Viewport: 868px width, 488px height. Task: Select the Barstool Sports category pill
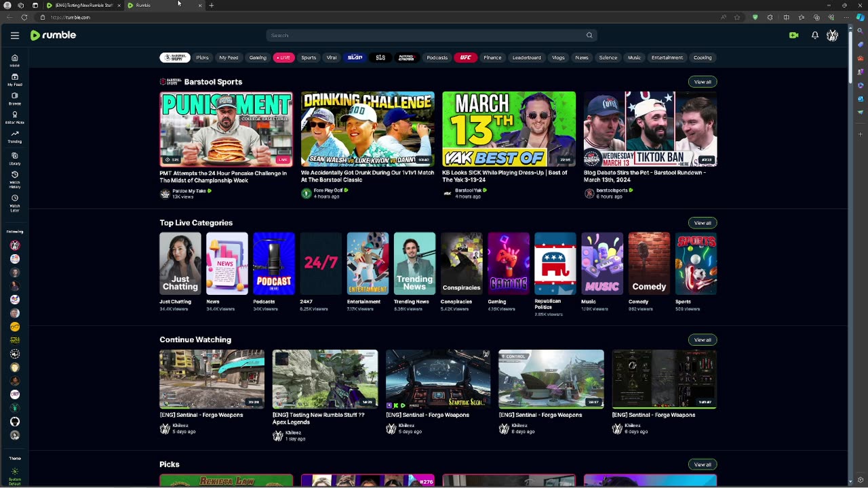click(174, 58)
